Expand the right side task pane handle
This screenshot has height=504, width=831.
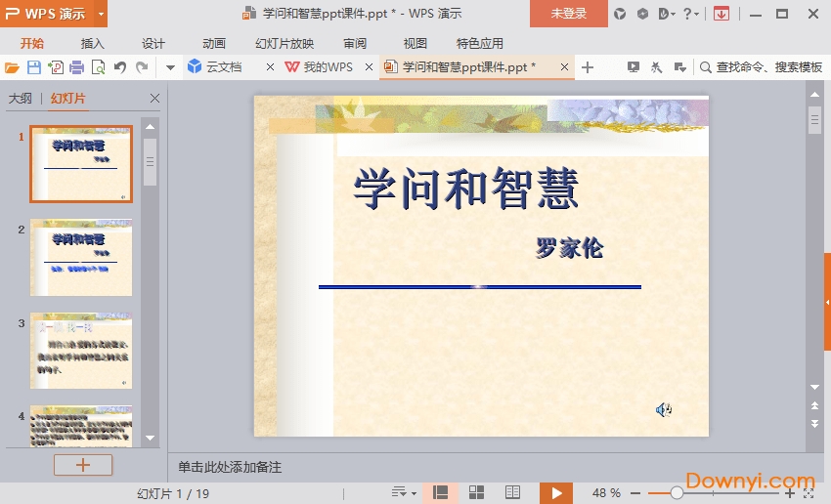pos(827,302)
